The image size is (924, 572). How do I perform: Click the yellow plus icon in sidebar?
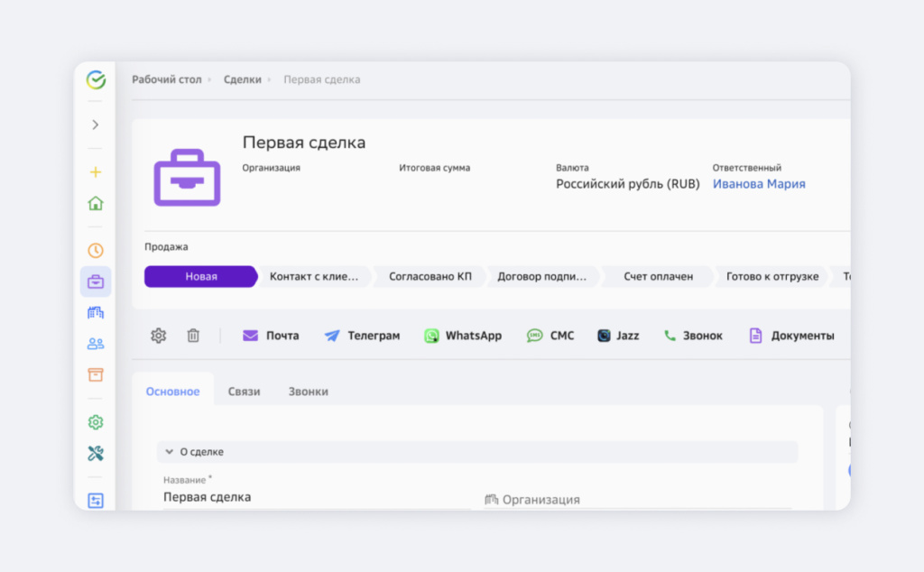coord(96,172)
